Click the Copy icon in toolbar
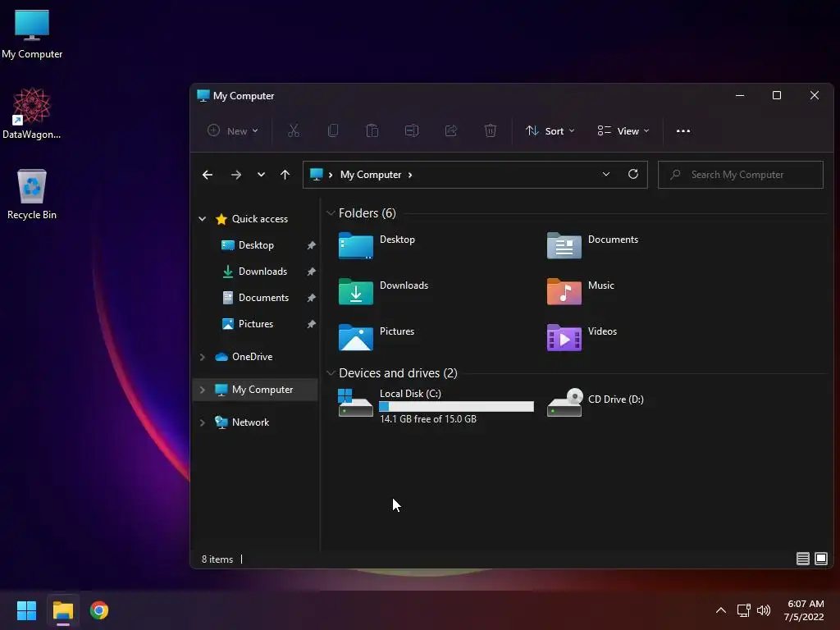This screenshot has height=630, width=840. (333, 130)
